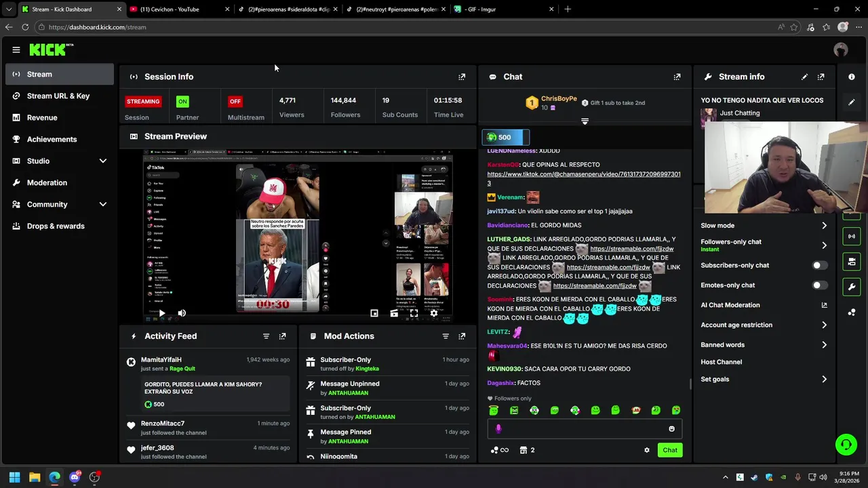
Task: Open emoji picker in chat input
Action: click(x=671, y=428)
